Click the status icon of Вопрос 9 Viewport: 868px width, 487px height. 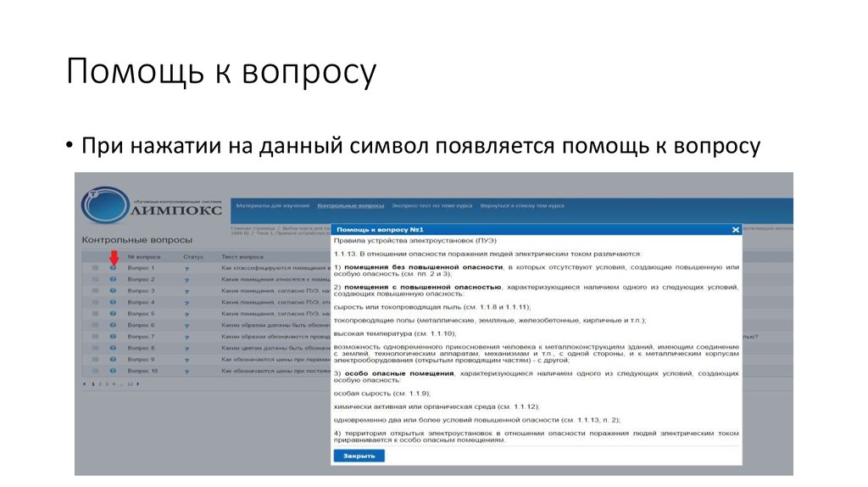186,360
